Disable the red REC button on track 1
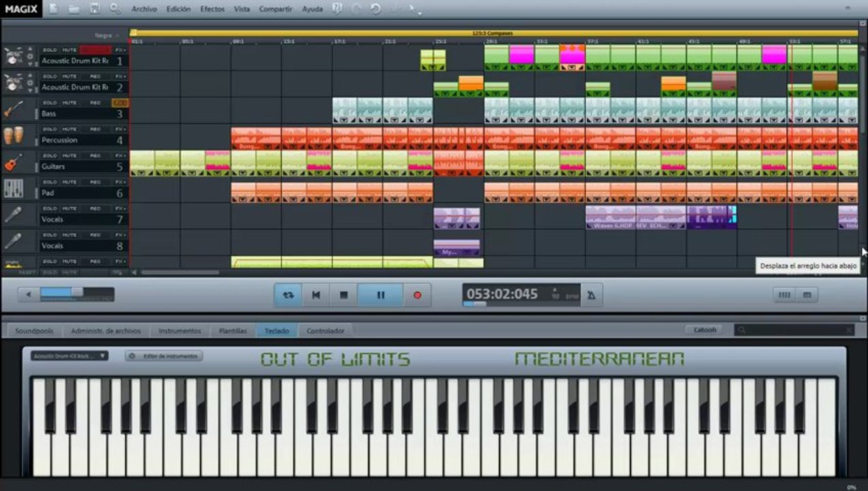 (96, 50)
